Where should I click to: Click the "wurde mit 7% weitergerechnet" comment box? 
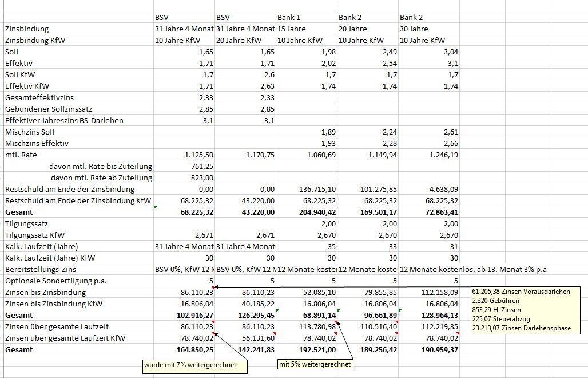coord(195,366)
